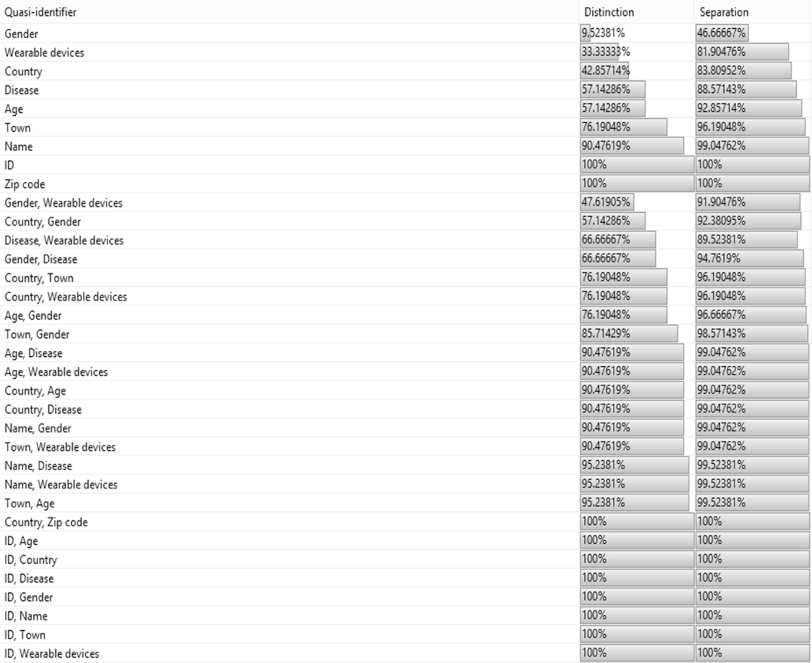
Task: Select the Gender quasi-identifier row
Action: tap(21, 34)
